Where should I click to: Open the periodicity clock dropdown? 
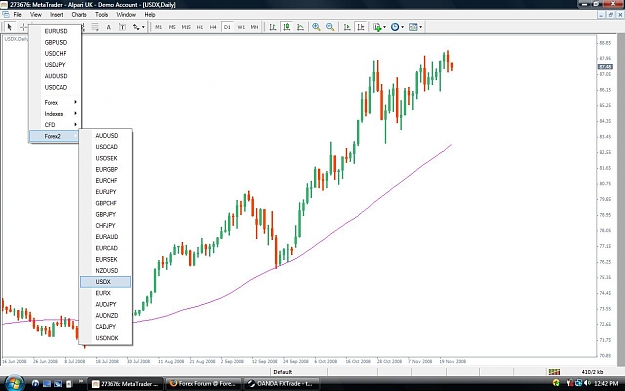coord(397,27)
